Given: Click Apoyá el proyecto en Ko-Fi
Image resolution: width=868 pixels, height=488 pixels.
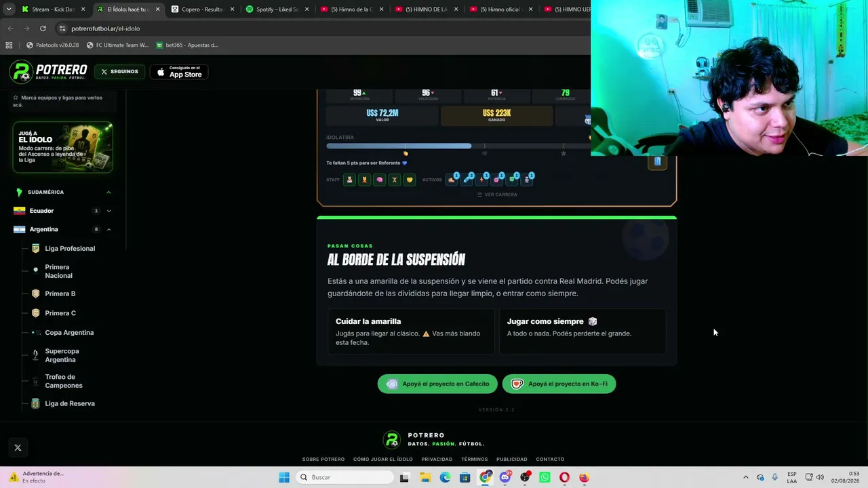Looking at the screenshot, I should (x=559, y=384).
